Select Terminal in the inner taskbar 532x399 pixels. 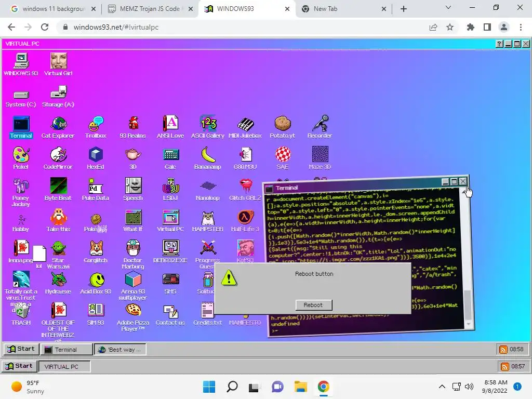pyautogui.click(x=66, y=350)
